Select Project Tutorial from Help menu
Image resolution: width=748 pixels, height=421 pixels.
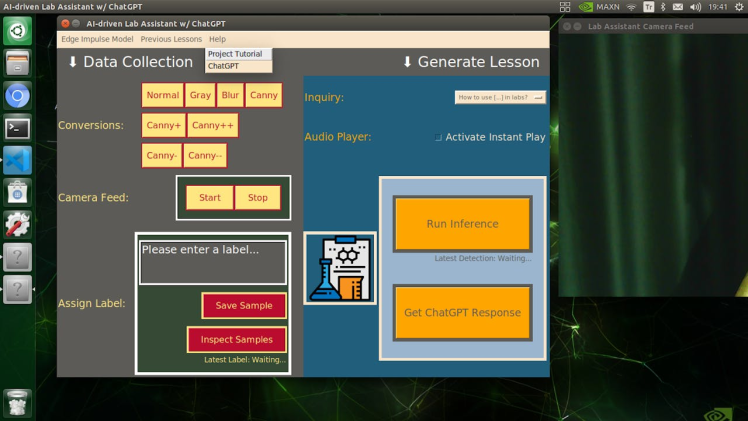pos(236,54)
